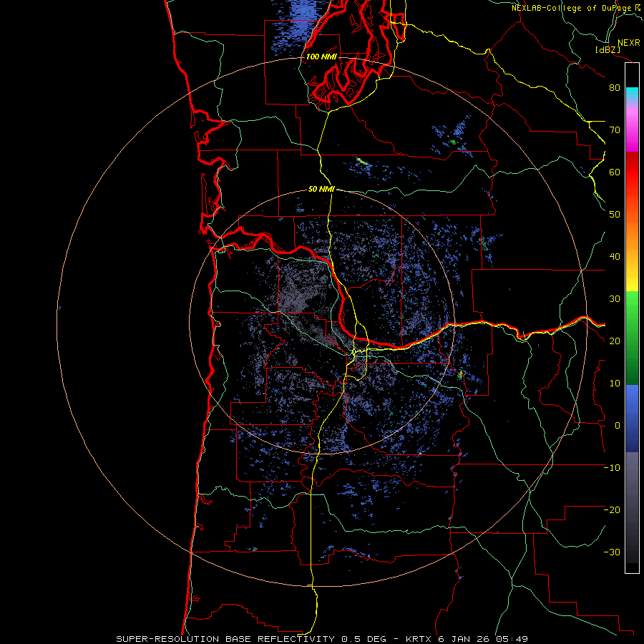Click the 05:49 timestamp in the caption
Viewport: 644px width, 644px height.
coord(512,639)
